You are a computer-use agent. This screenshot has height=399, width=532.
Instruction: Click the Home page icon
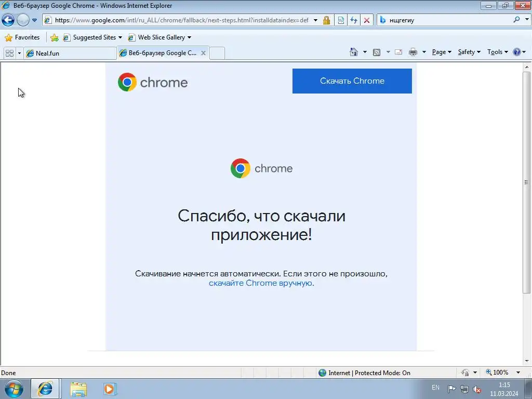pyautogui.click(x=353, y=52)
